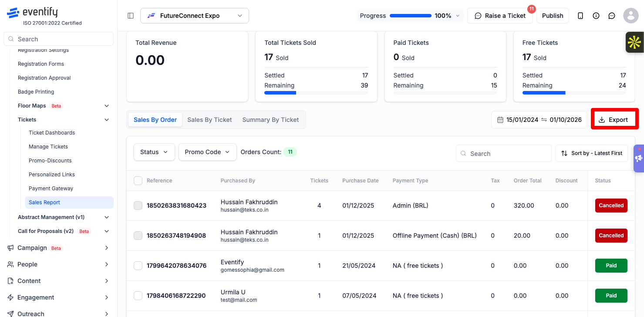Click the Content document icon
The image size is (644, 317).
(11, 281)
